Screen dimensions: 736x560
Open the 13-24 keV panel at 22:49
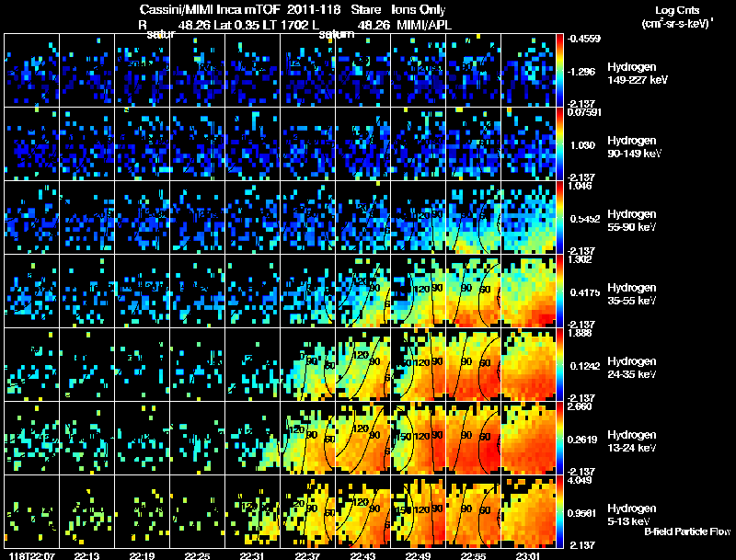[418, 439]
